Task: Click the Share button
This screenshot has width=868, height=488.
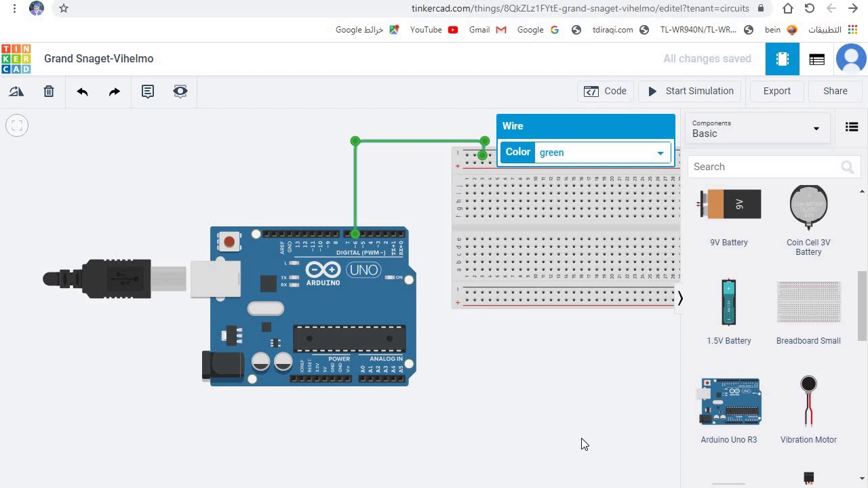Action: 835,91
